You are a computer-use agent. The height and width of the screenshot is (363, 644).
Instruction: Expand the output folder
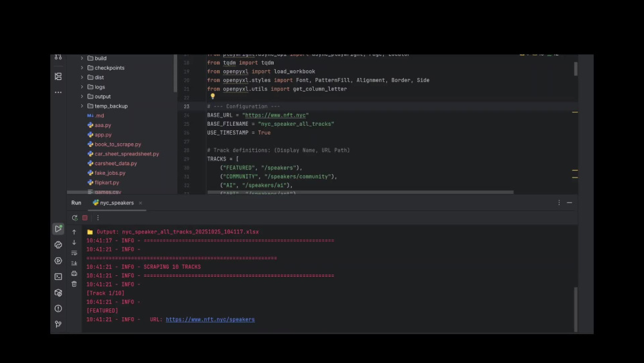82,97
